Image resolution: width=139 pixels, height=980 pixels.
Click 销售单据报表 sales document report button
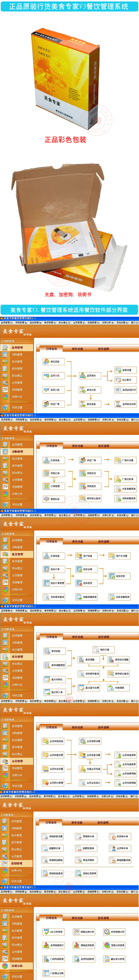pos(88,597)
